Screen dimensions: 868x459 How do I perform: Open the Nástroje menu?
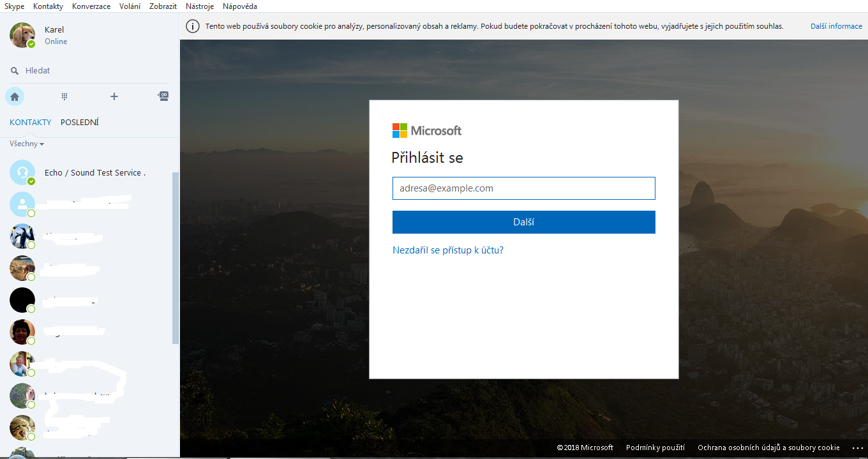point(200,6)
